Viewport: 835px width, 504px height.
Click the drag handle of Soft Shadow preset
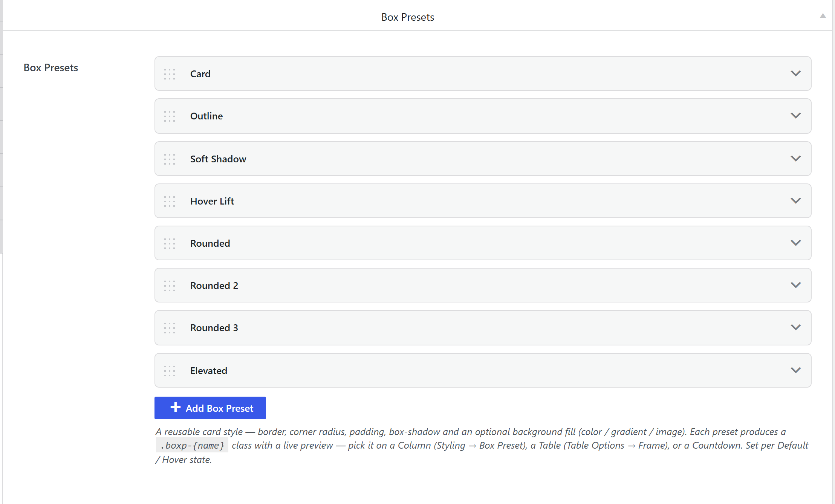click(x=170, y=159)
